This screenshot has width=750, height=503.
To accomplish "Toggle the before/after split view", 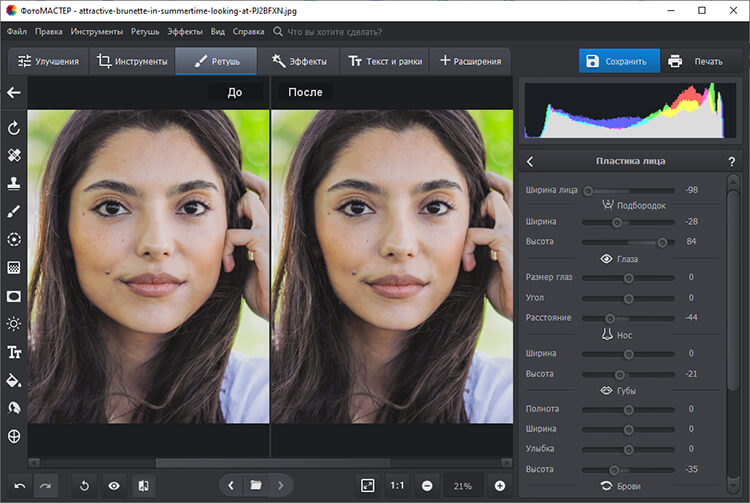I will coord(144,485).
